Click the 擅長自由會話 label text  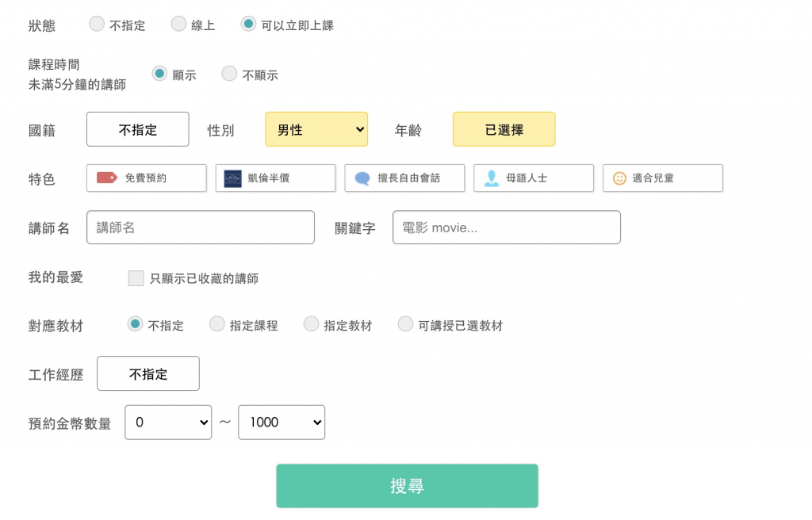pyautogui.click(x=409, y=178)
